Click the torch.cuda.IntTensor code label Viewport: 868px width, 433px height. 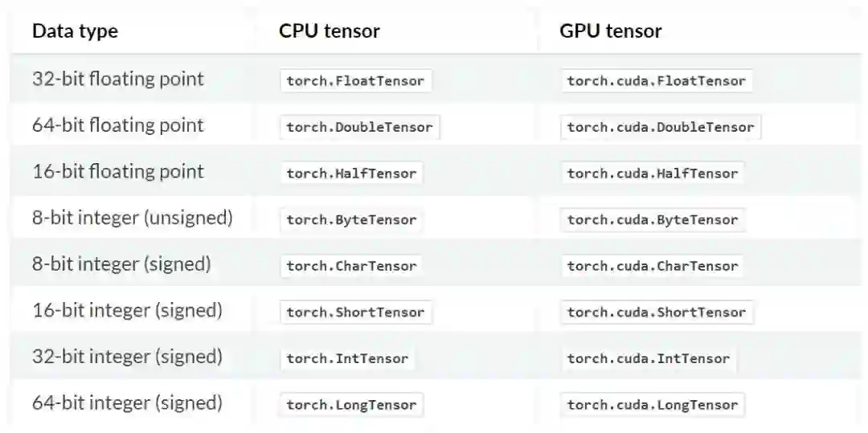[649, 359]
